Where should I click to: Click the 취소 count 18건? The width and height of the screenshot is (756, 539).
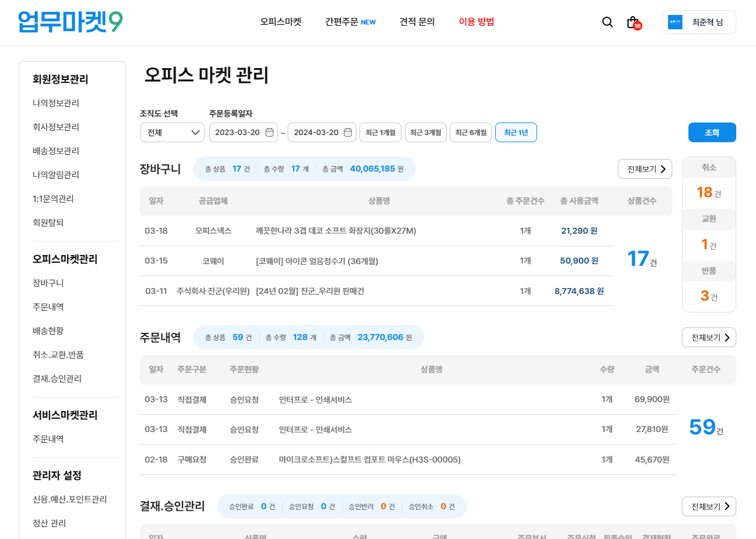click(x=709, y=192)
